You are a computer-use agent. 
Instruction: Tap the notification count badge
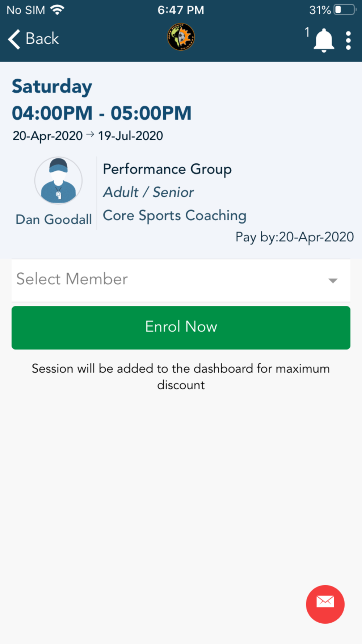[x=307, y=32]
